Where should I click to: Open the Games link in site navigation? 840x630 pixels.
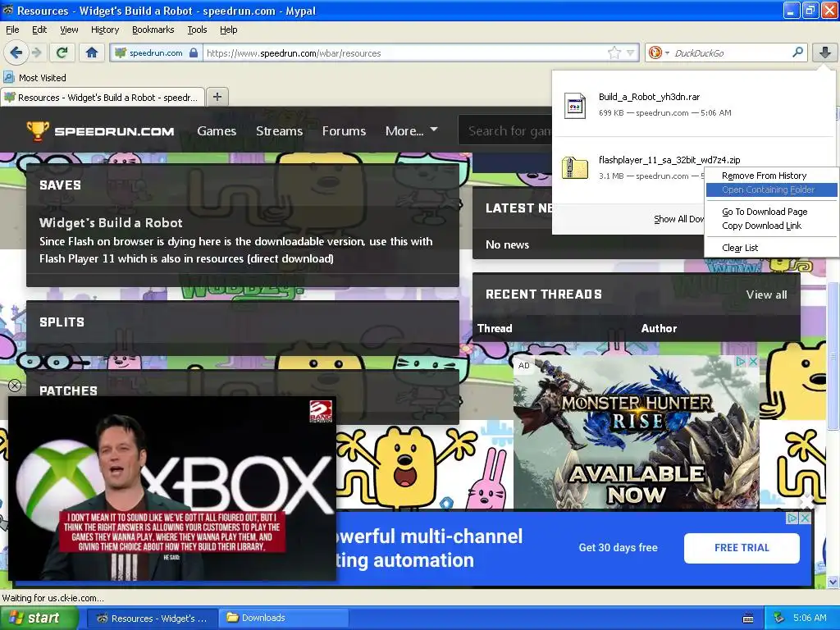click(217, 130)
